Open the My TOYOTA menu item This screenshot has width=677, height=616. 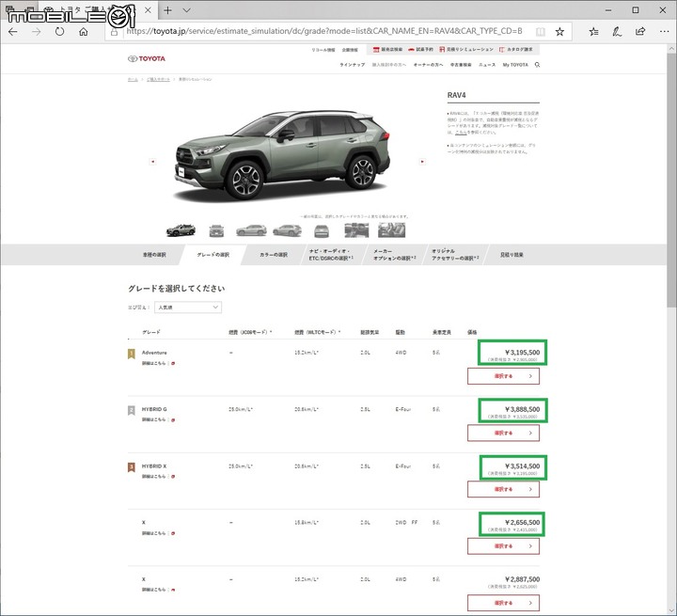pos(515,65)
